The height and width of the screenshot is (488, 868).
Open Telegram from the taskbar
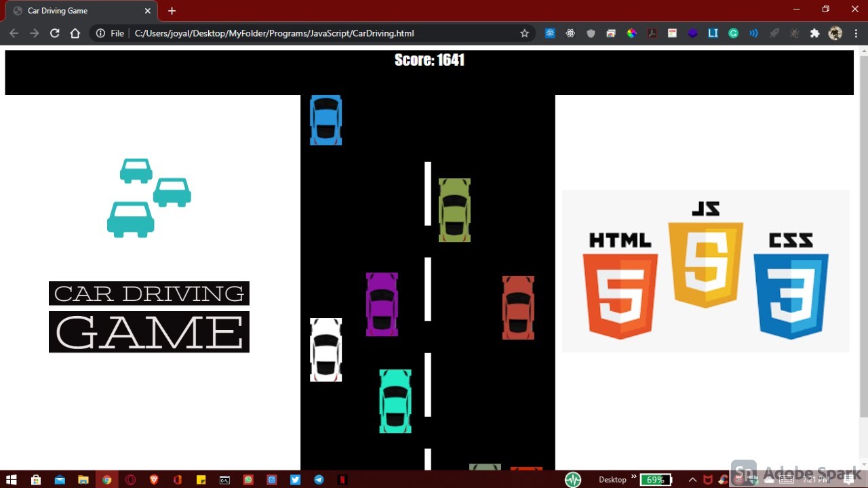[x=319, y=479]
